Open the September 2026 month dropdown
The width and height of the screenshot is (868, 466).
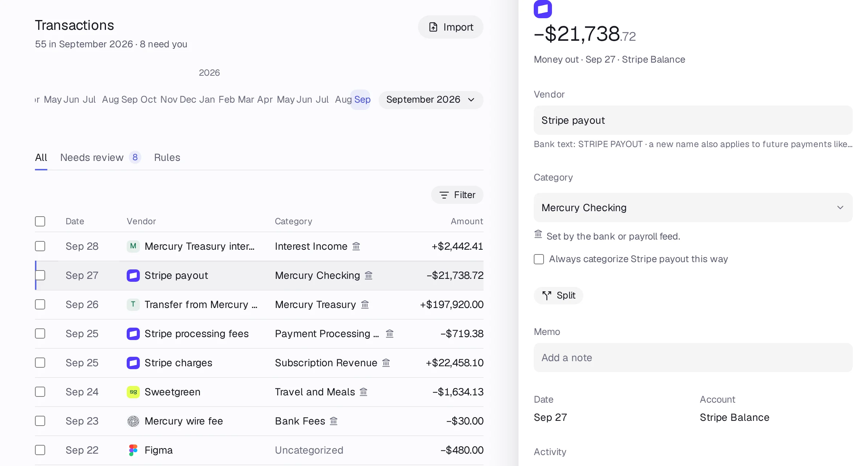(431, 100)
